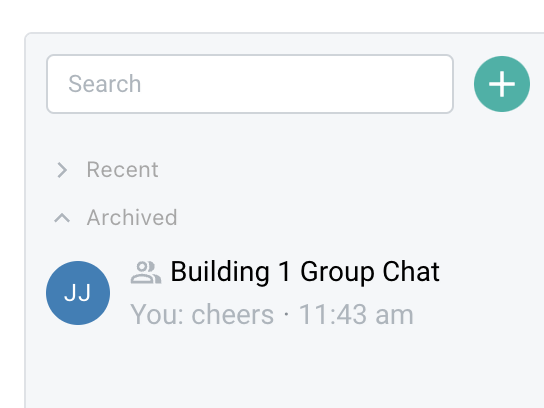
Task: Click the green plus new chat button
Action: [502, 84]
